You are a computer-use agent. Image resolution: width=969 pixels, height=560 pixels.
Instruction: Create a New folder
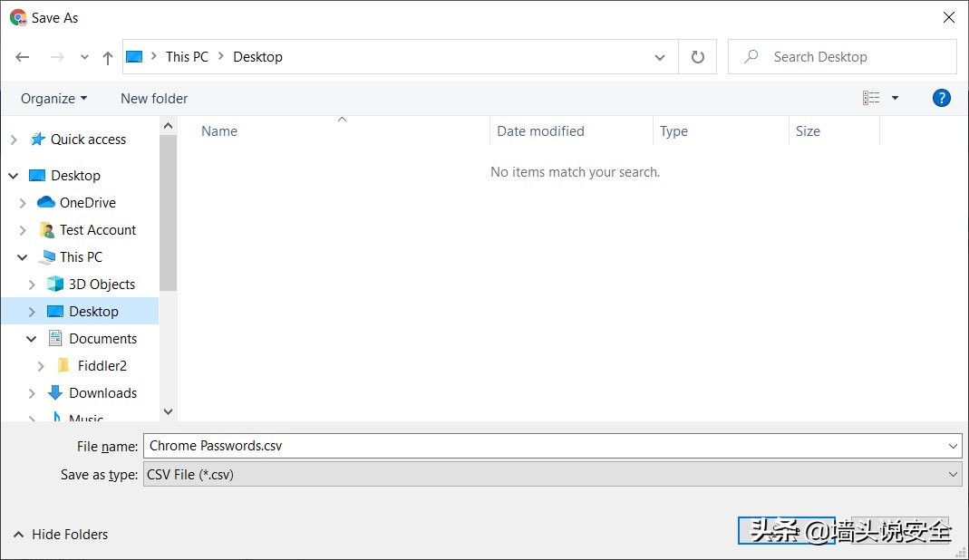click(x=154, y=98)
